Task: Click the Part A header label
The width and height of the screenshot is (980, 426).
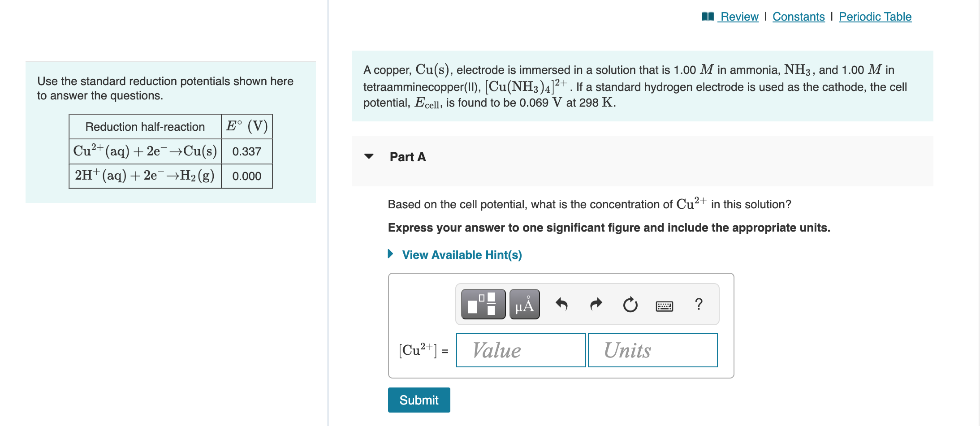Action: (407, 157)
